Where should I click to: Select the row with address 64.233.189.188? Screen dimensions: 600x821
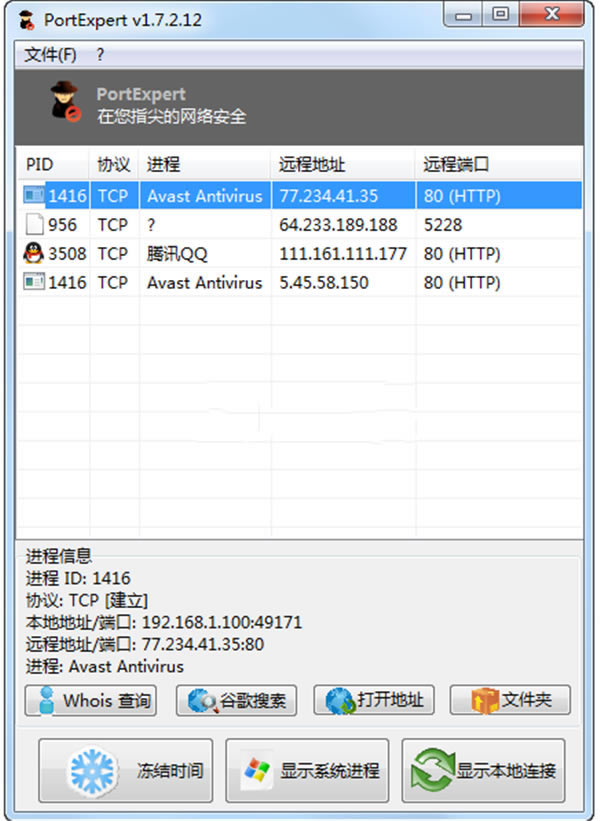[x=338, y=225]
